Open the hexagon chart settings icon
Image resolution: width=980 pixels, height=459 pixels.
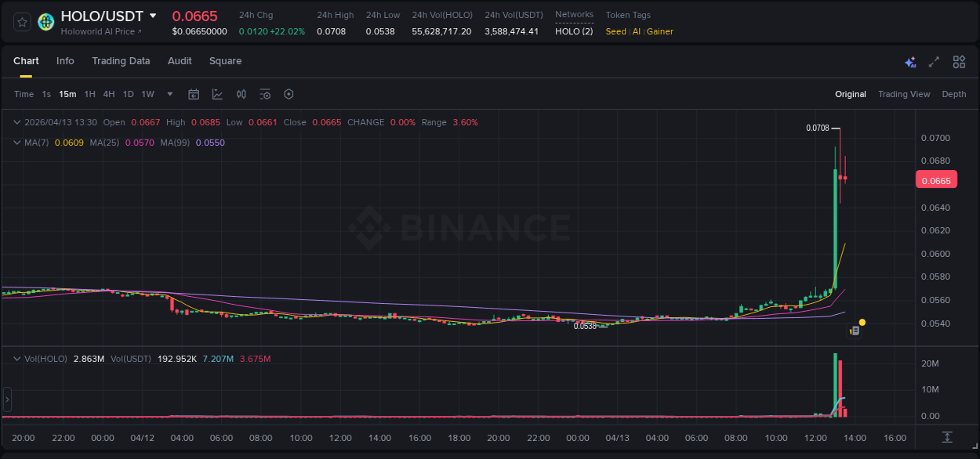click(x=289, y=94)
